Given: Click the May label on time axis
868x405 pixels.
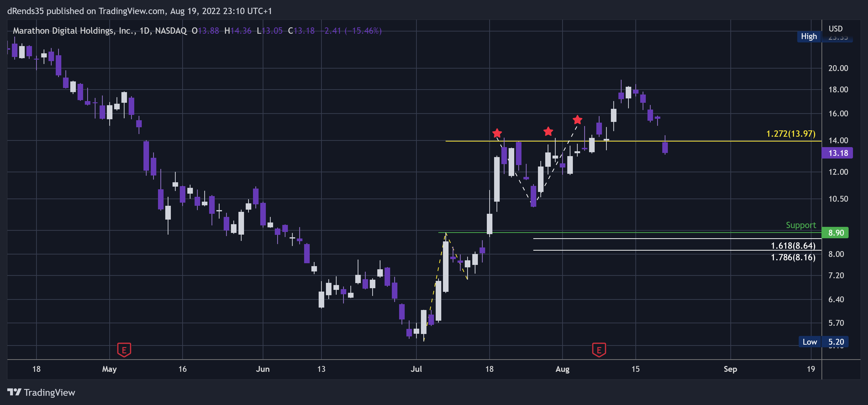Looking at the screenshot, I should pyautogui.click(x=109, y=369).
